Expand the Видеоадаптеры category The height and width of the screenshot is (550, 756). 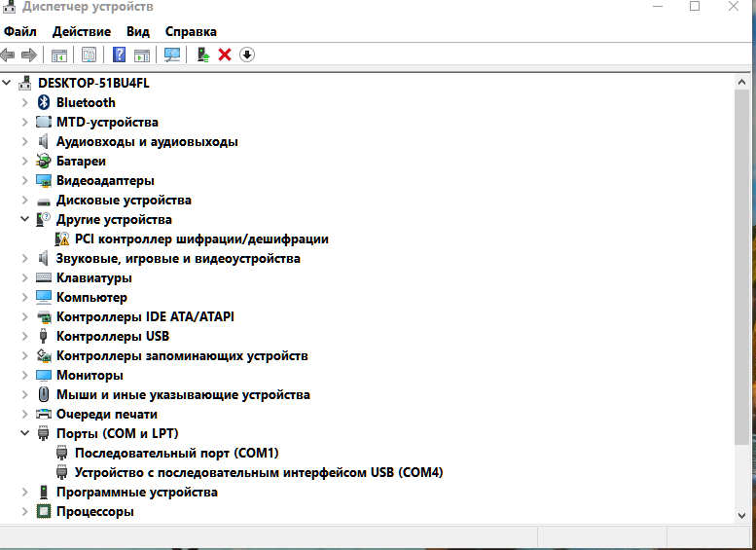[25, 180]
